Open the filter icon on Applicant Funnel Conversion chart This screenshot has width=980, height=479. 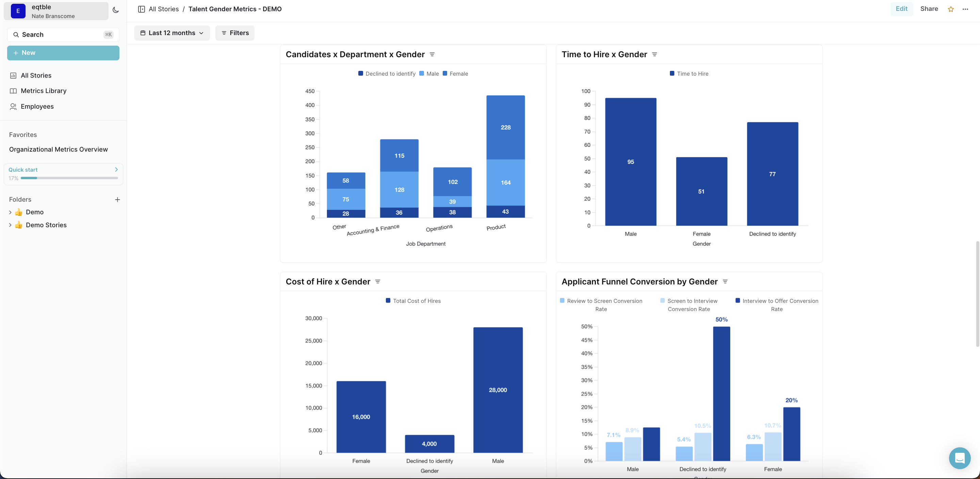pos(725,281)
